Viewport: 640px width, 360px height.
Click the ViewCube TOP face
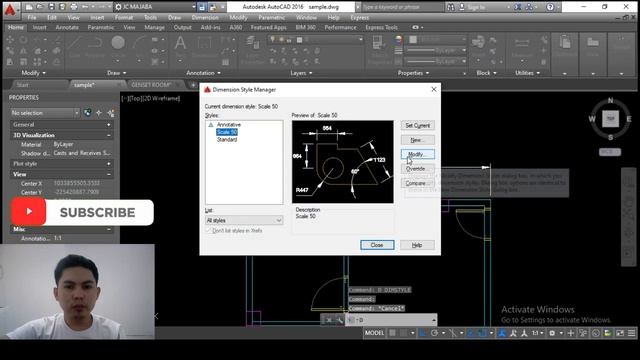[x=610, y=119]
